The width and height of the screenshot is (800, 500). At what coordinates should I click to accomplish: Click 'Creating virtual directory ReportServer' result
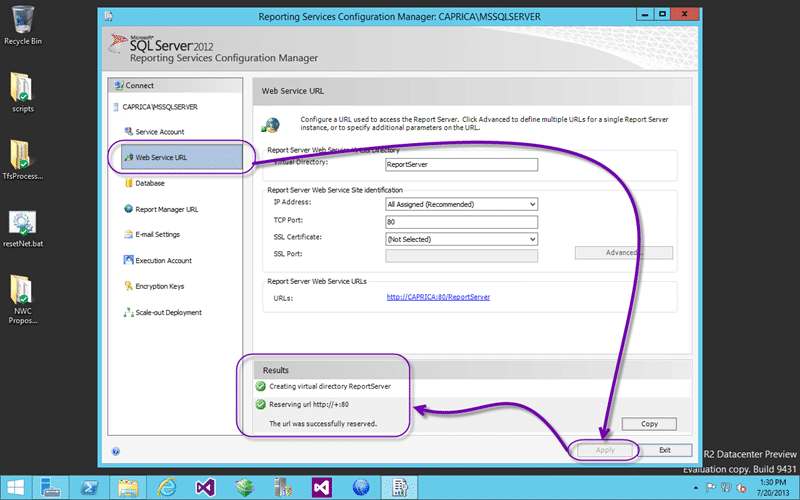[x=330, y=387]
